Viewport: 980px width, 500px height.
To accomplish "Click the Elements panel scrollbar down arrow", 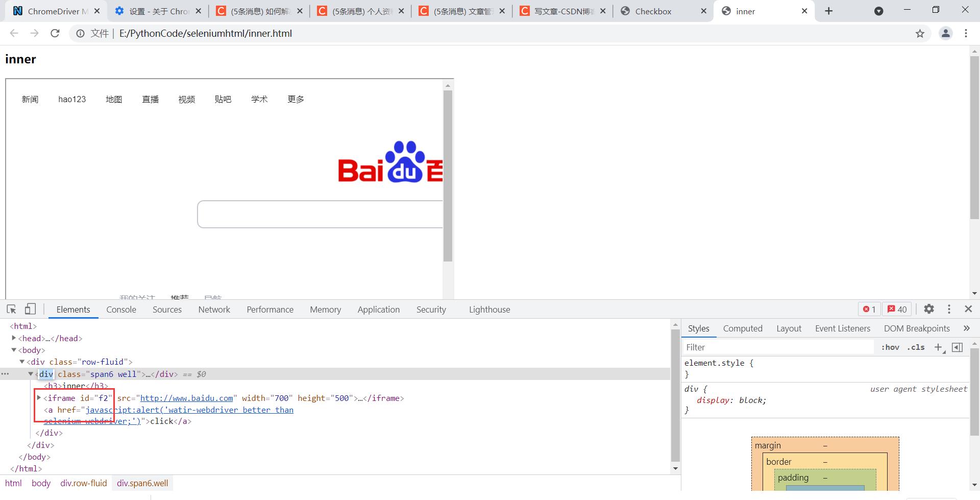I will 675,468.
